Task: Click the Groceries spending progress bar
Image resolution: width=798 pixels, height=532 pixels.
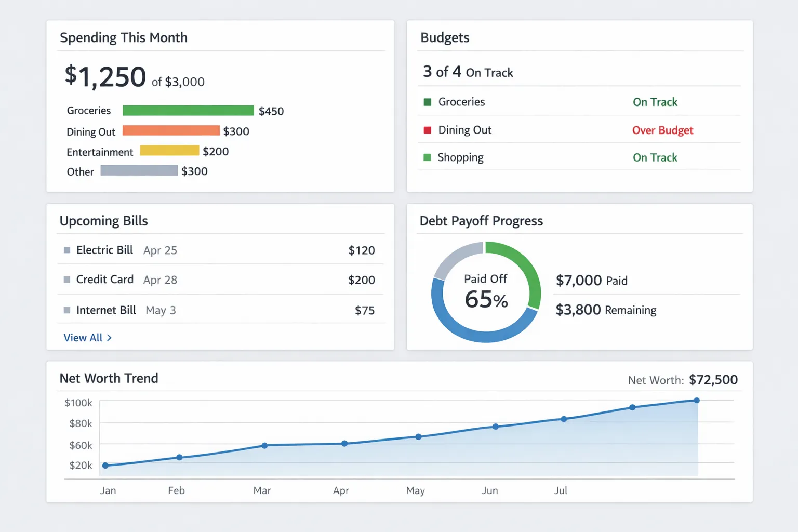Action: click(188, 111)
